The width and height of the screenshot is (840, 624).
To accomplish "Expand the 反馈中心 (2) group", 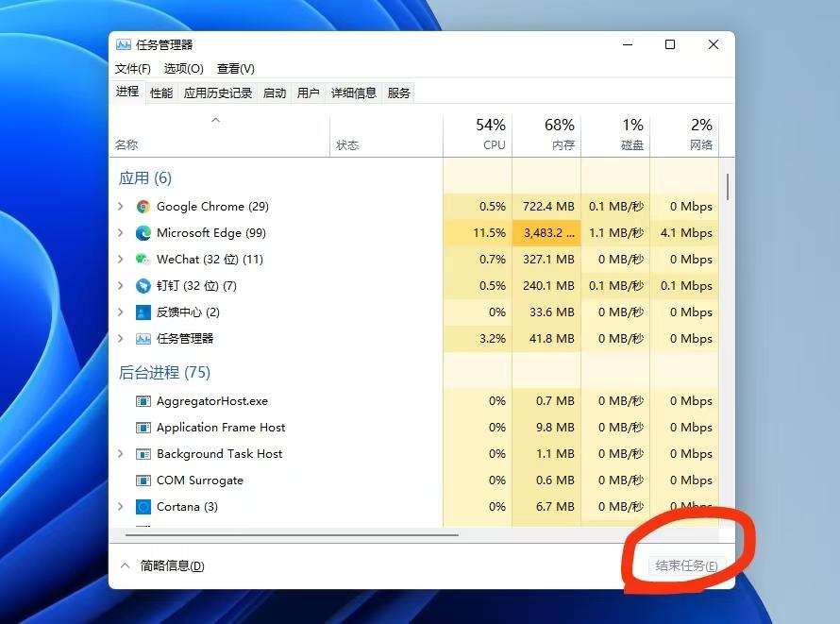I will [x=121, y=312].
